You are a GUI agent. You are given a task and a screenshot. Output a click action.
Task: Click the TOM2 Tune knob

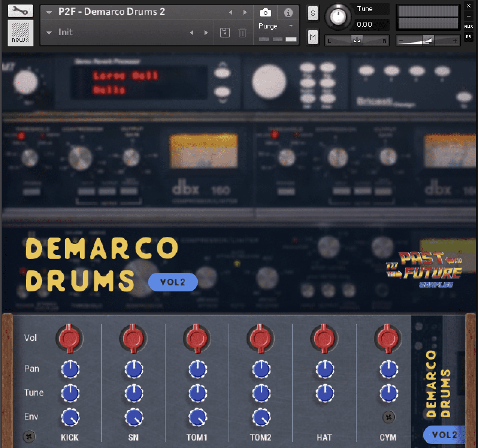261,393
